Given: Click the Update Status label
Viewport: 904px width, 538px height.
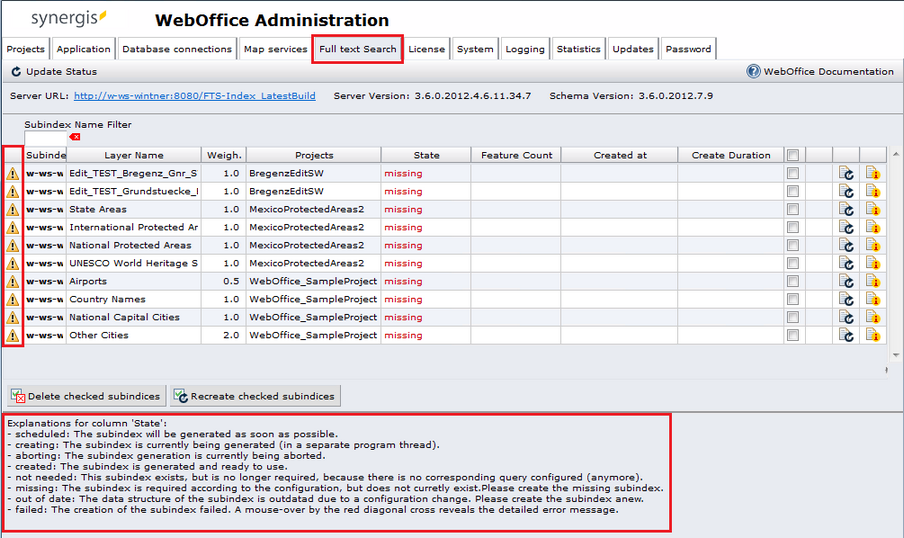Looking at the screenshot, I should (61, 72).
